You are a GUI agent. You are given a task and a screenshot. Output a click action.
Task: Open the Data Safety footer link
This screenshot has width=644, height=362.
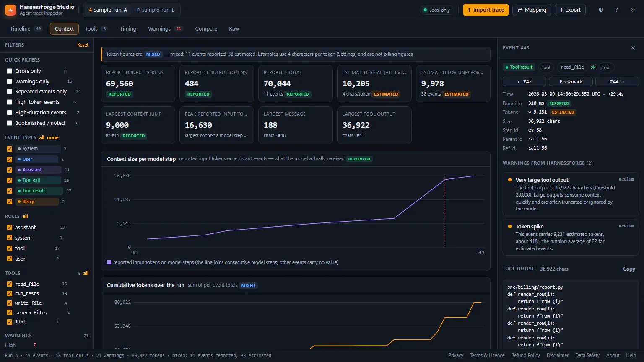[x=587, y=355]
